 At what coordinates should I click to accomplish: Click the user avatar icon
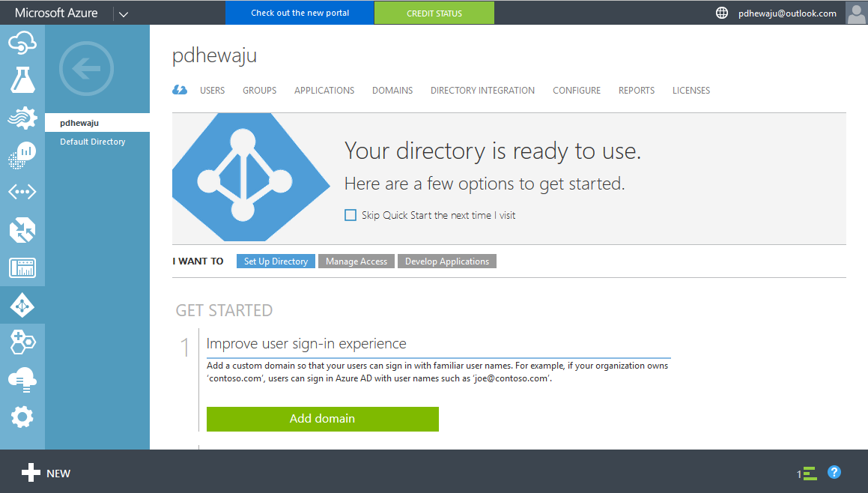click(856, 13)
